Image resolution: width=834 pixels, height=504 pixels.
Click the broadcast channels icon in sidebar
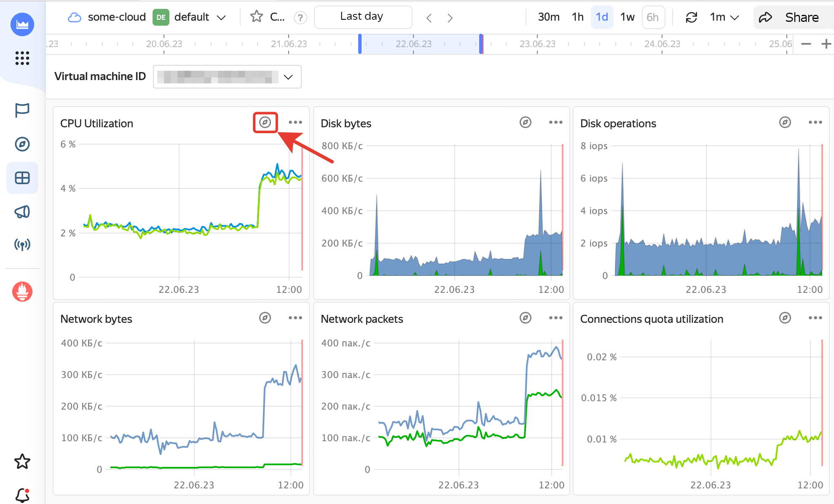(22, 244)
